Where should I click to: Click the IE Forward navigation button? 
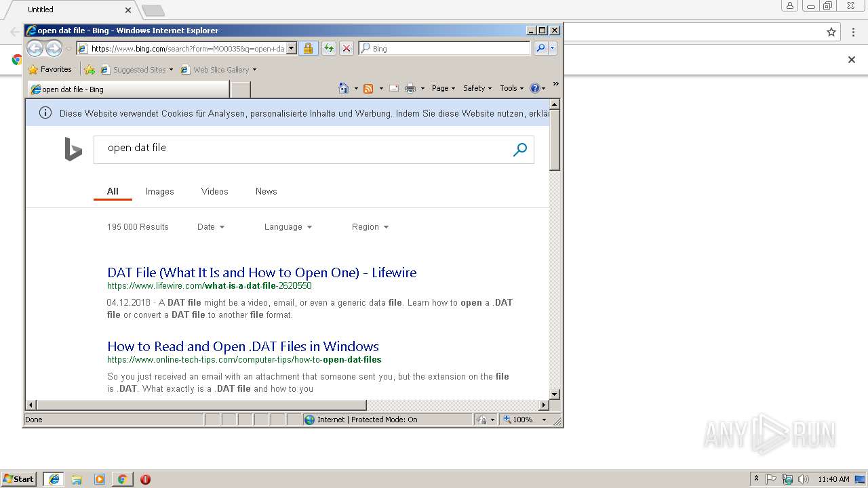pyautogui.click(x=54, y=48)
